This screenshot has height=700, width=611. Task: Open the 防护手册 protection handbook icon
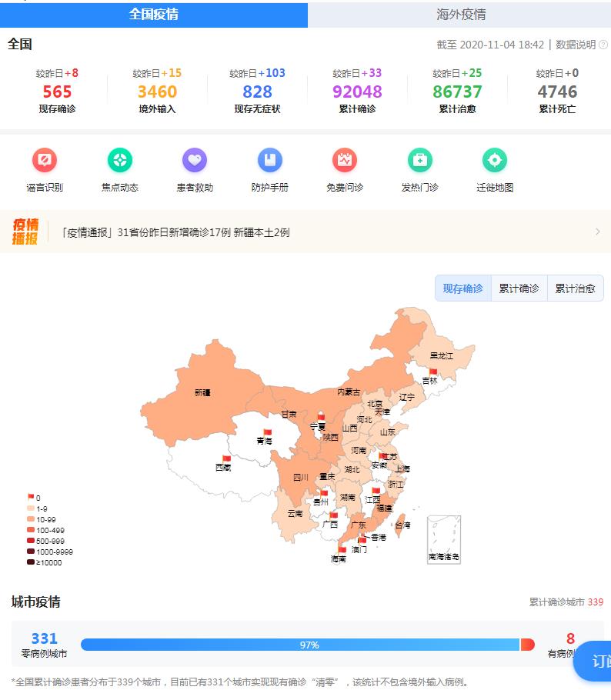(269, 161)
